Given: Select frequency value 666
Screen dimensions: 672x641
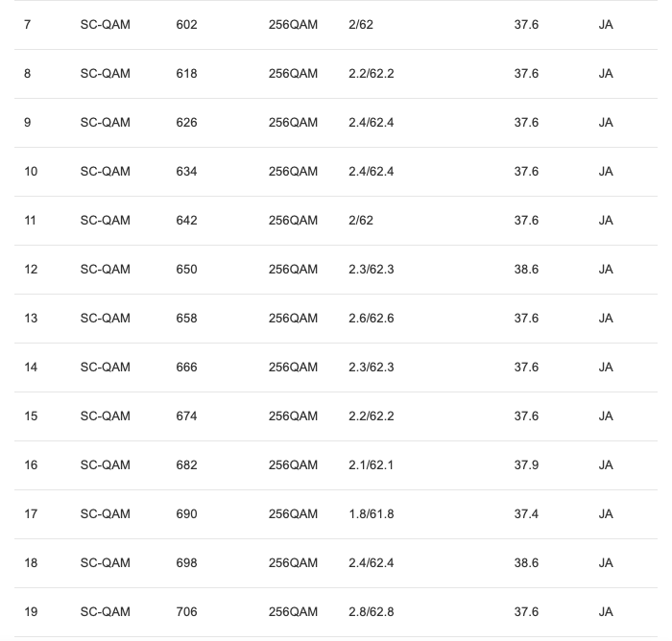Looking at the screenshot, I should click(186, 367).
